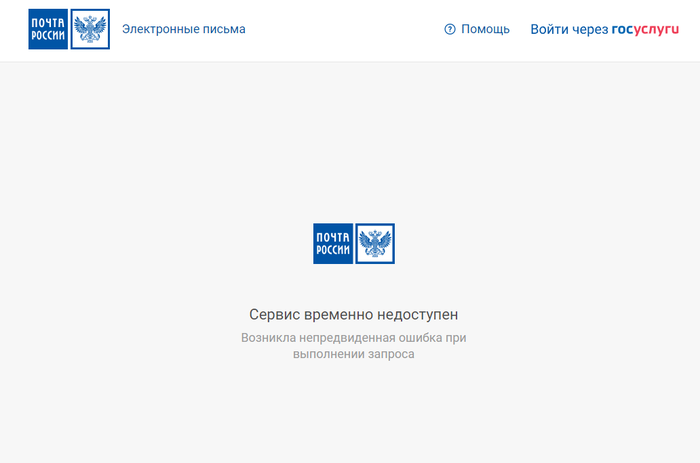Click the Почта России wordmark in header

[48, 29]
